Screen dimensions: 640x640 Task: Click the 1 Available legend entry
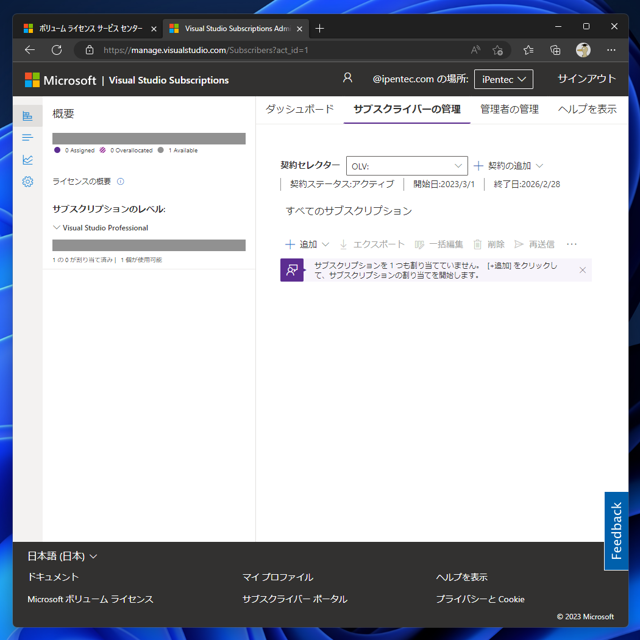[x=178, y=150]
